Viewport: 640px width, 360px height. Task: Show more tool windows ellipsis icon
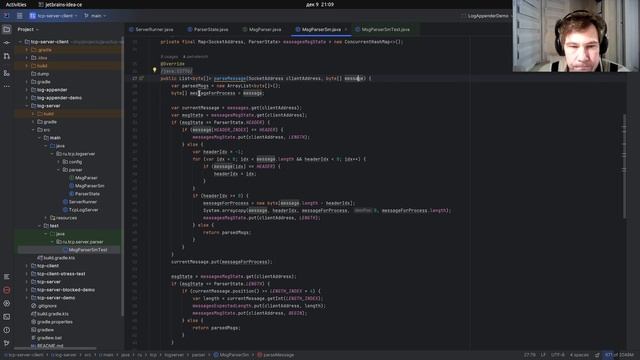click(7, 87)
